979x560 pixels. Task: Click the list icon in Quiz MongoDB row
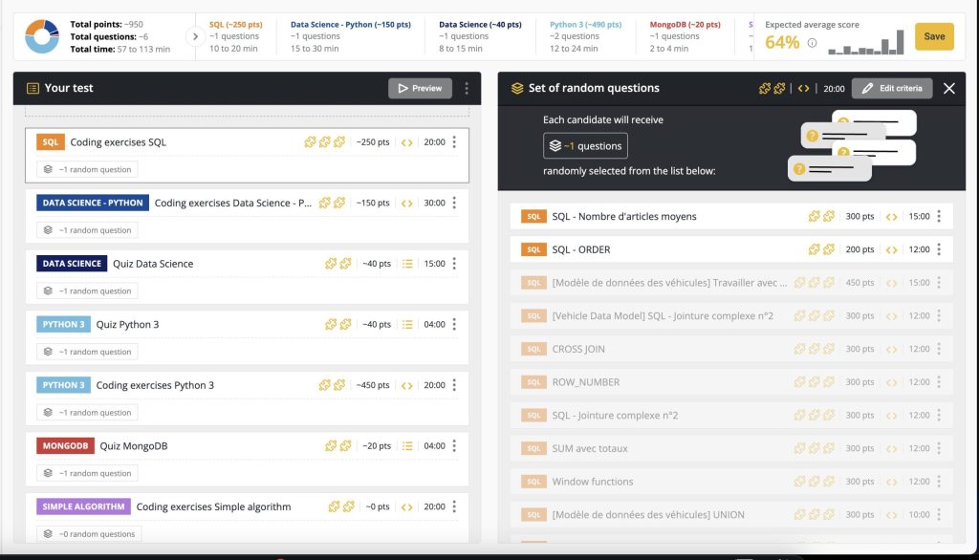407,445
